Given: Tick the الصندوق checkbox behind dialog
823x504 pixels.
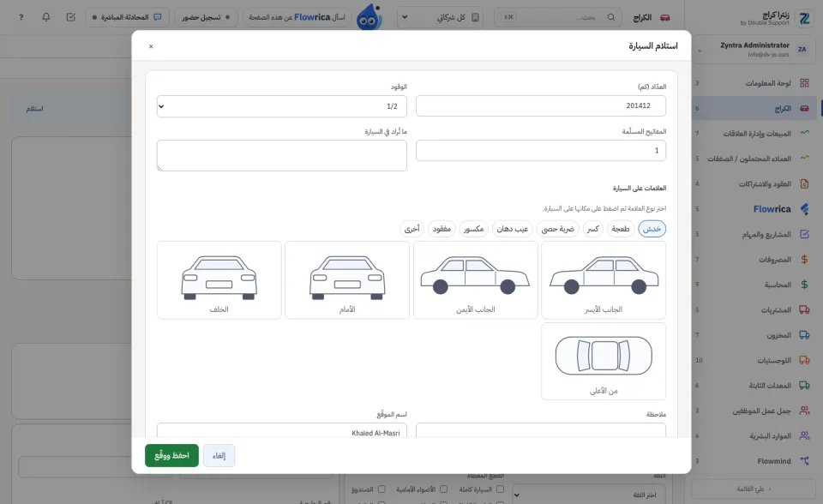Looking at the screenshot, I should pos(381,489).
